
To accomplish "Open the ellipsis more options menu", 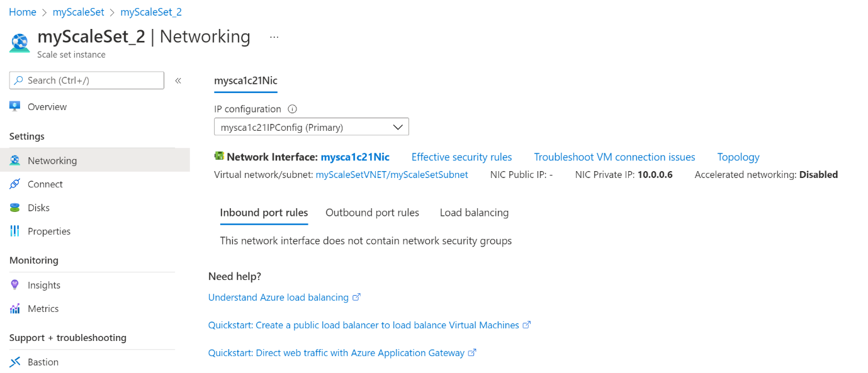I will click(274, 37).
